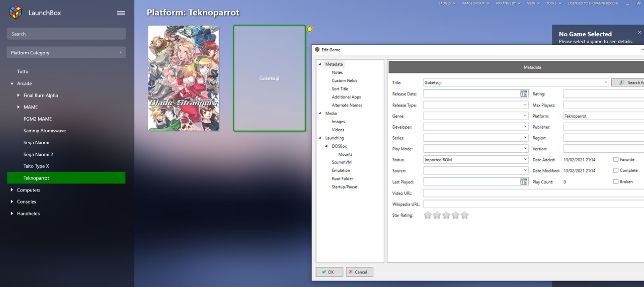Collapse the Launching tree node arrow
This screenshot has height=287, width=644.
pyautogui.click(x=320, y=138)
